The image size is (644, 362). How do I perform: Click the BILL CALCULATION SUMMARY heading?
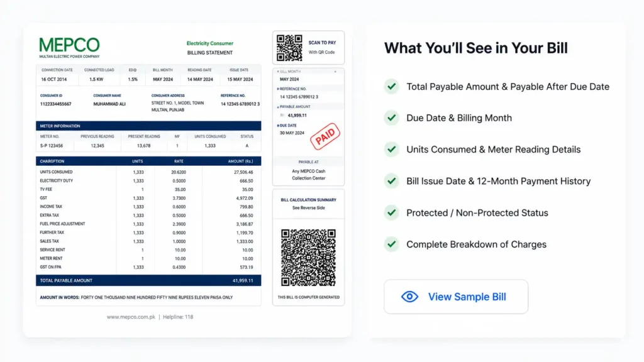pos(308,200)
